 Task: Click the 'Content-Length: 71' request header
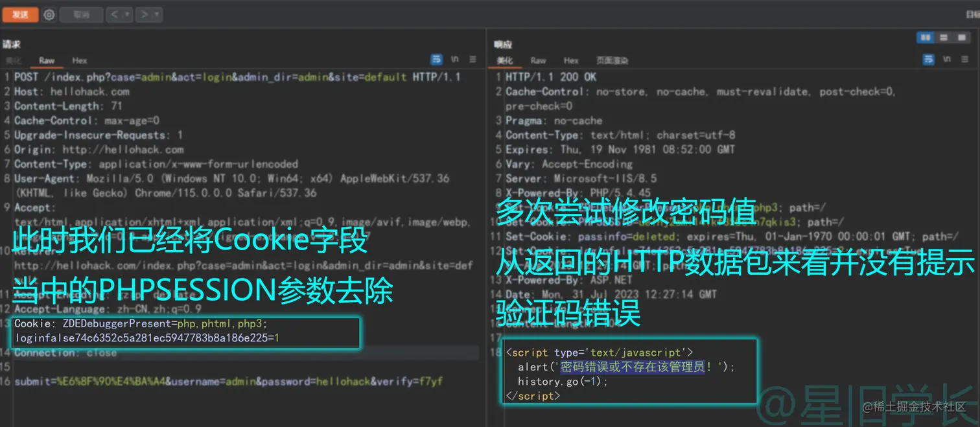coord(68,106)
